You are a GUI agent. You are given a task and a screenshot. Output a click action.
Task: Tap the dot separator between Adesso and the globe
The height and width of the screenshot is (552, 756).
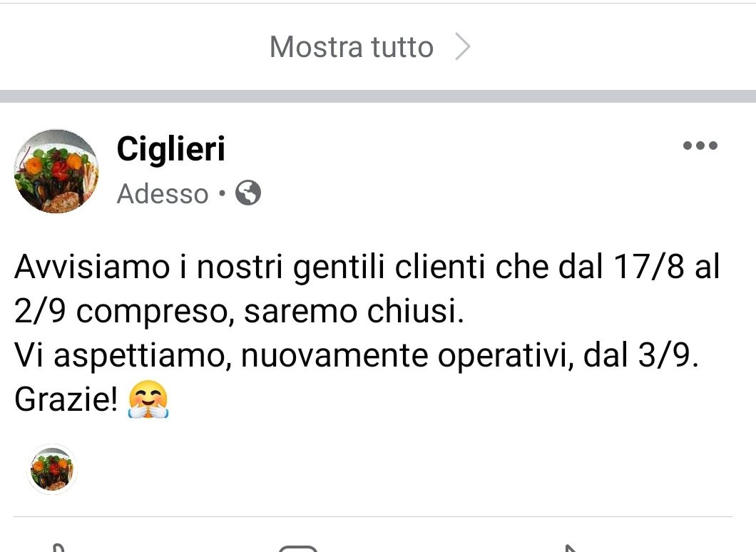coord(222,193)
